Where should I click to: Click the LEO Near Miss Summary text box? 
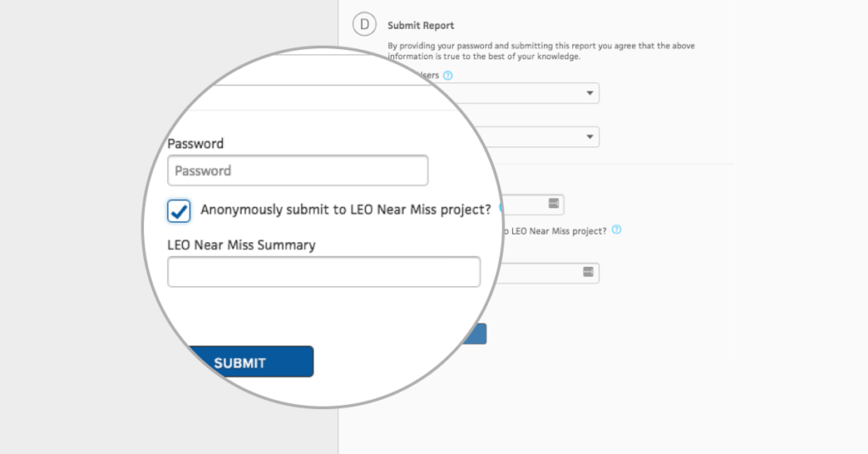pyautogui.click(x=324, y=272)
